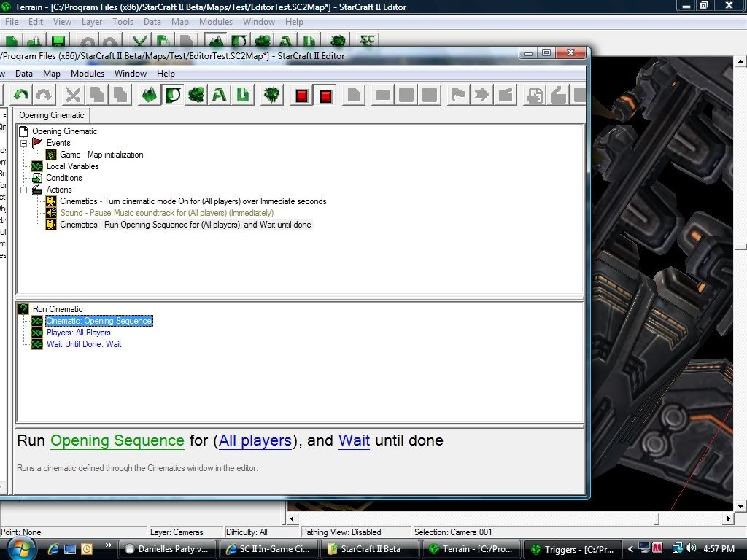Open the Windows Start menu
The image size is (747, 560).
coord(20,549)
